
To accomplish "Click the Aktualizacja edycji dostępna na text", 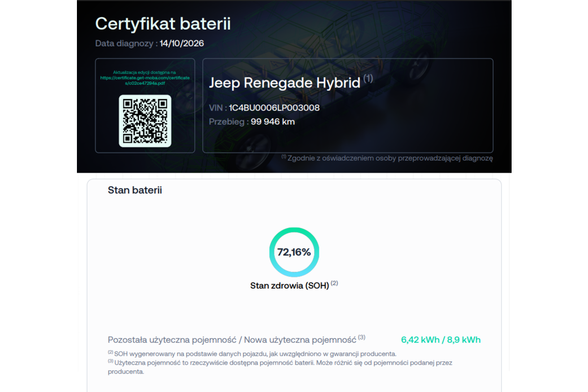I will [144, 72].
